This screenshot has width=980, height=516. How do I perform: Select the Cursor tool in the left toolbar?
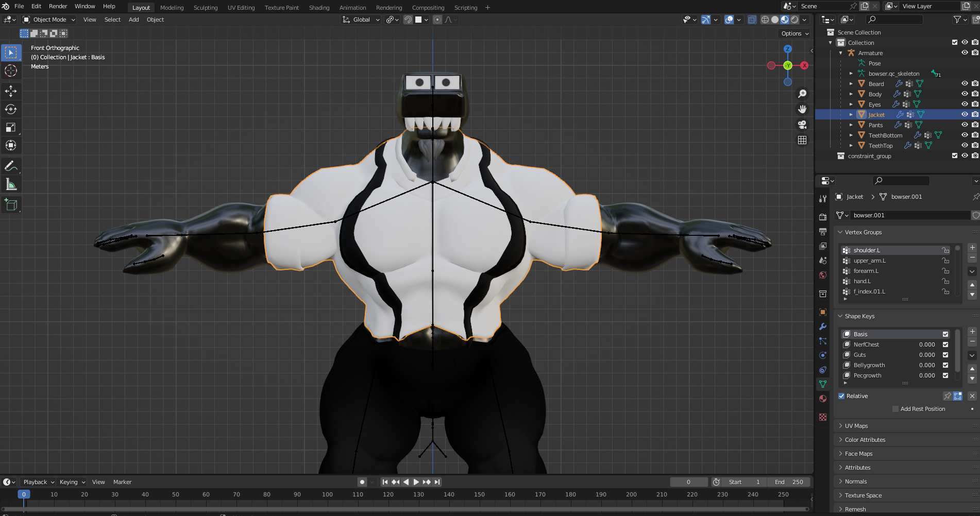tap(11, 71)
